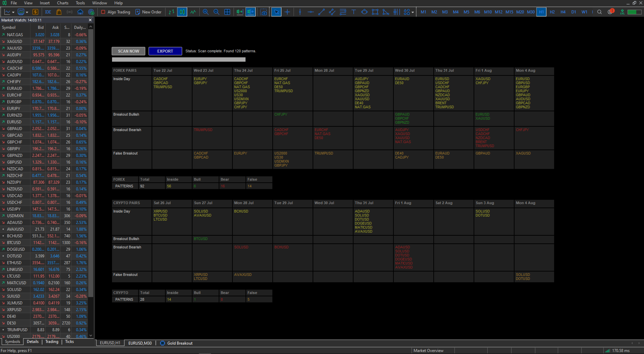Toggle Algo Trading on or off
The image size is (644, 354).
pos(115,12)
